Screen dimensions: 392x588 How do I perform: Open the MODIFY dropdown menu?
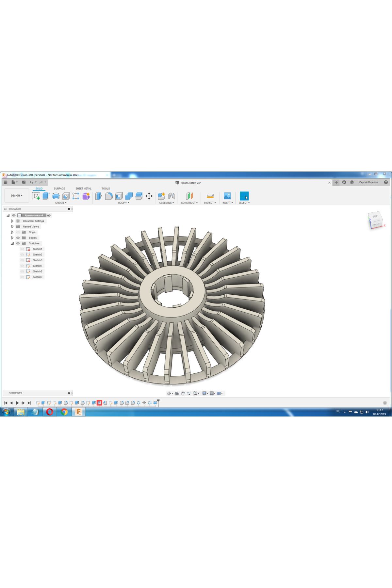123,203
